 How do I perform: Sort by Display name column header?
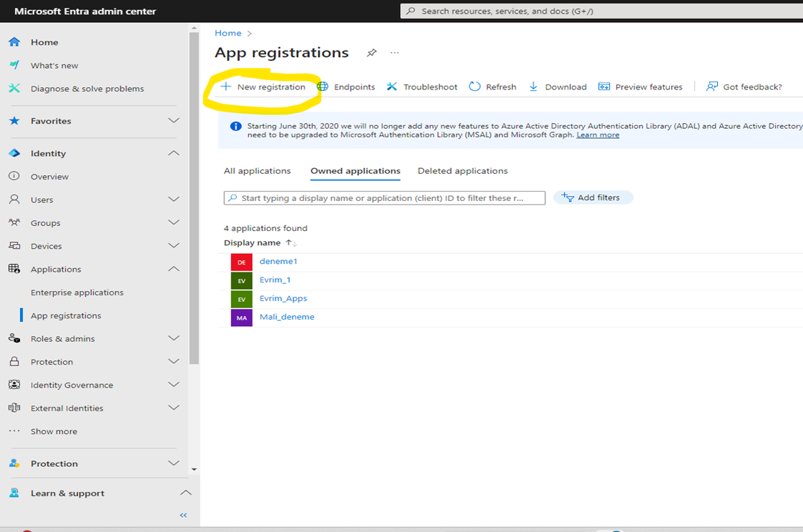click(x=252, y=243)
